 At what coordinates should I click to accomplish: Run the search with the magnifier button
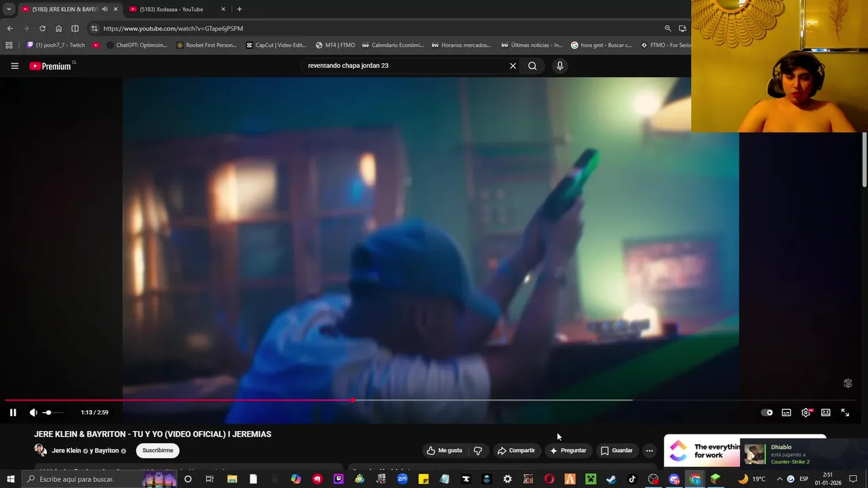[x=532, y=66]
